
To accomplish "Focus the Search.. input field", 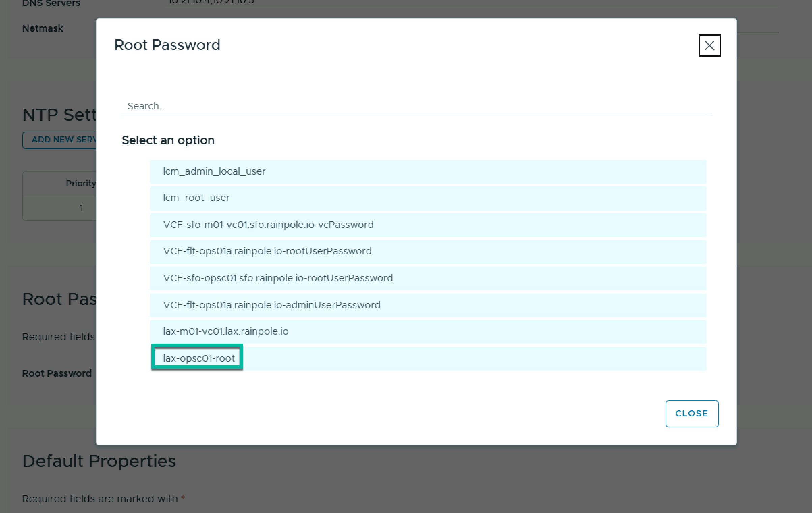I will (x=416, y=106).
